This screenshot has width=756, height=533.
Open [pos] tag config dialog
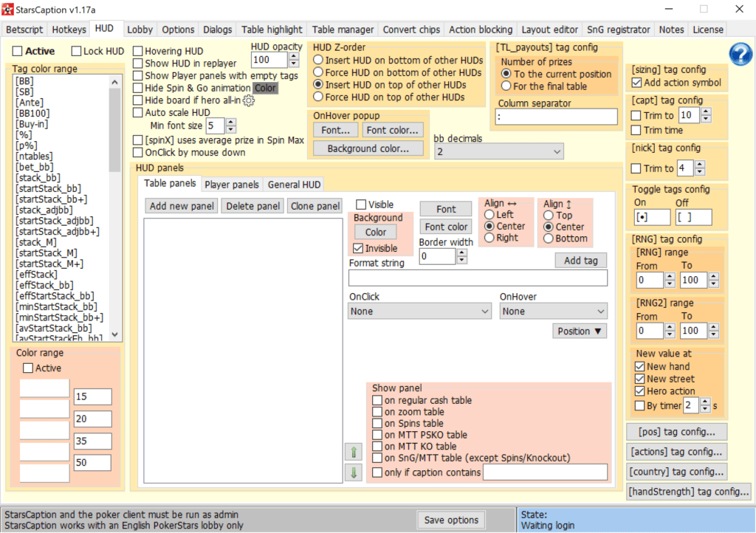point(676,432)
